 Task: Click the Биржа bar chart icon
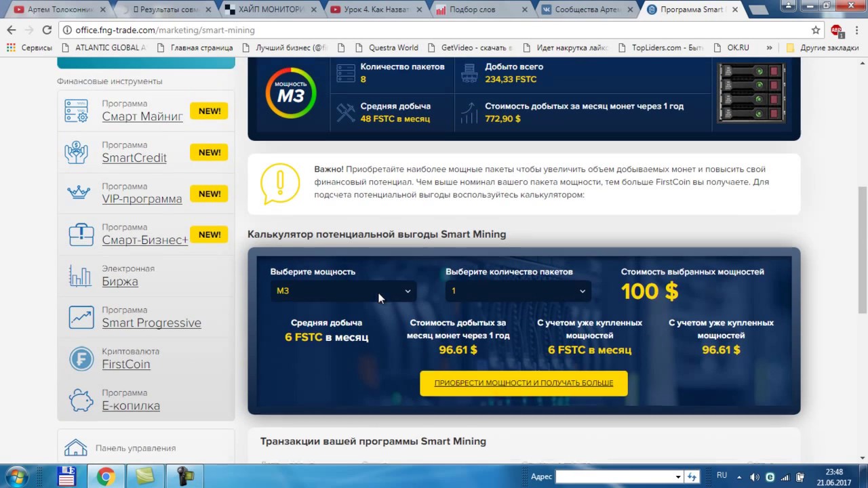coord(80,276)
